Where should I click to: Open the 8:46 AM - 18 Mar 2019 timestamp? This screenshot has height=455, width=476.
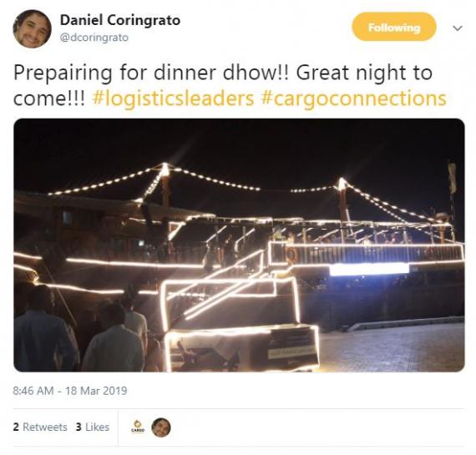click(x=70, y=391)
